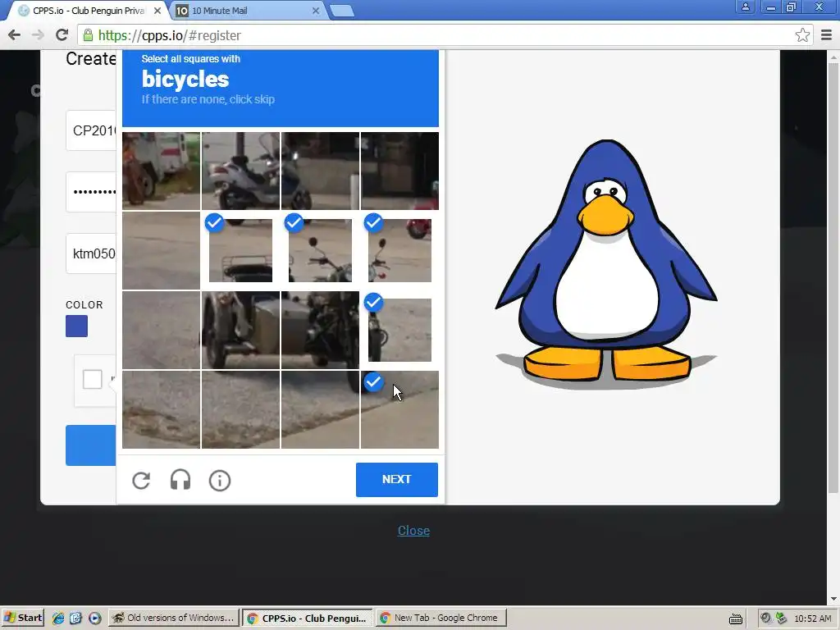This screenshot has width=840, height=630.
Task: Pick the blue penguin color swatch
Action: pyautogui.click(x=76, y=326)
